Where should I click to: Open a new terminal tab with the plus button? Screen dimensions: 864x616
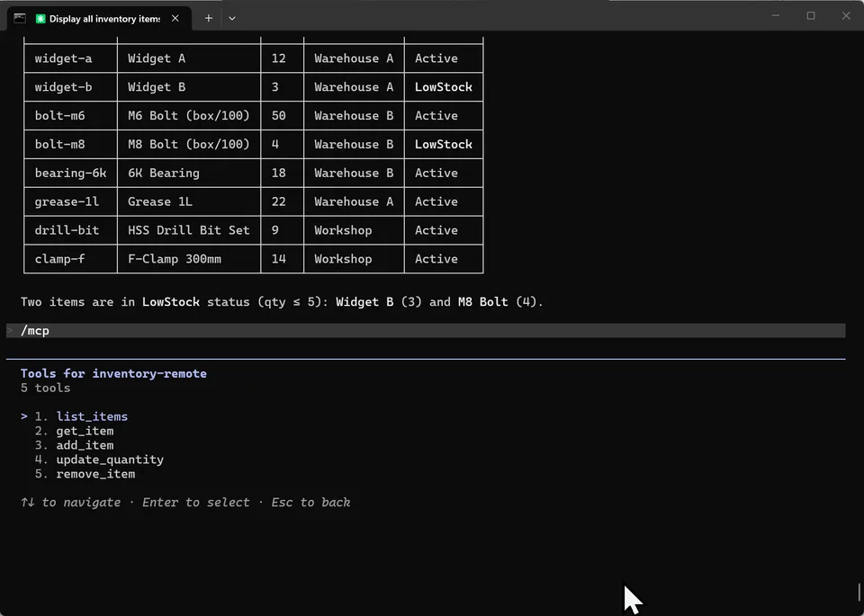click(x=208, y=18)
